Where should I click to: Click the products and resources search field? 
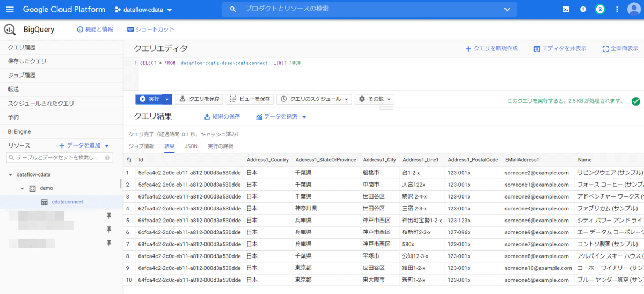click(369, 9)
